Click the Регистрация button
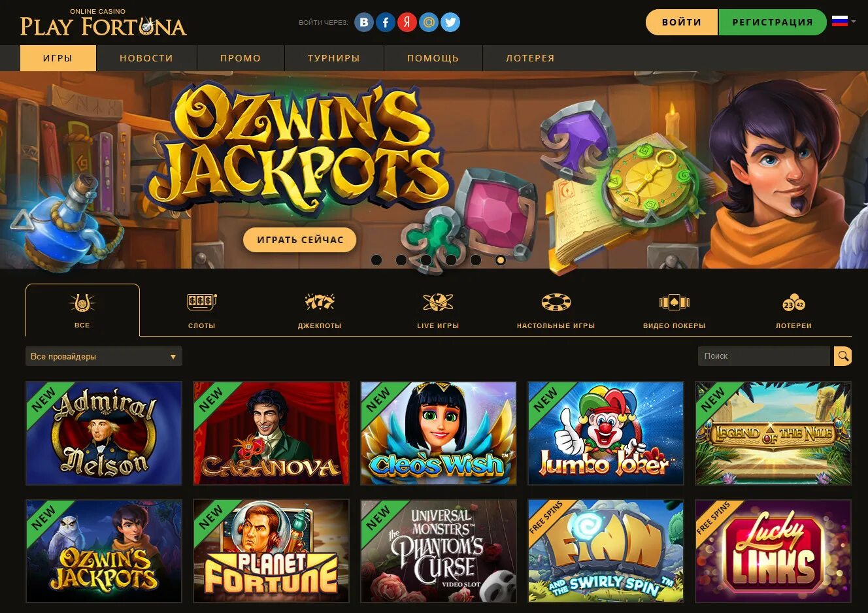This screenshot has width=868, height=613. coord(773,22)
